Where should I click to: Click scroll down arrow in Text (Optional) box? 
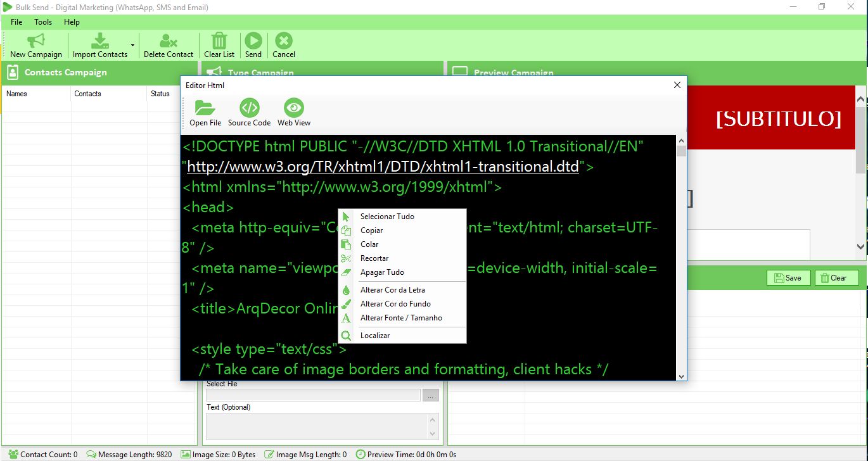[433, 434]
